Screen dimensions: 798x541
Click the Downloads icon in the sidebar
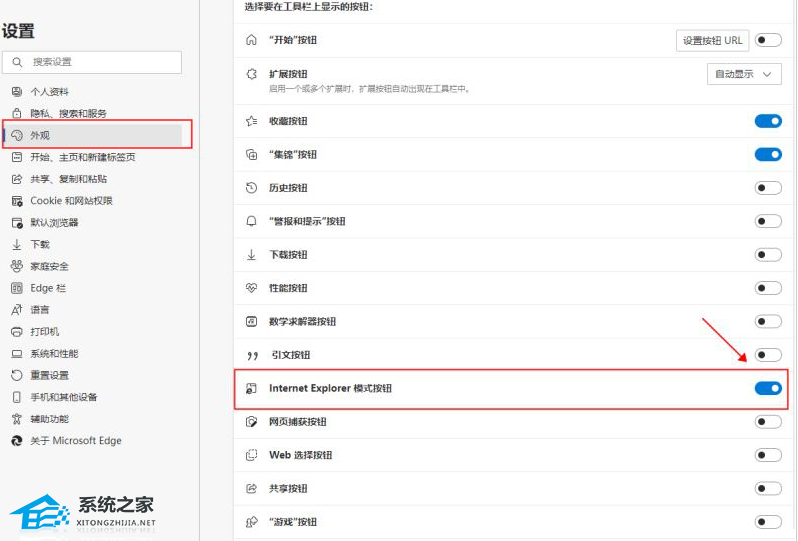coord(16,244)
